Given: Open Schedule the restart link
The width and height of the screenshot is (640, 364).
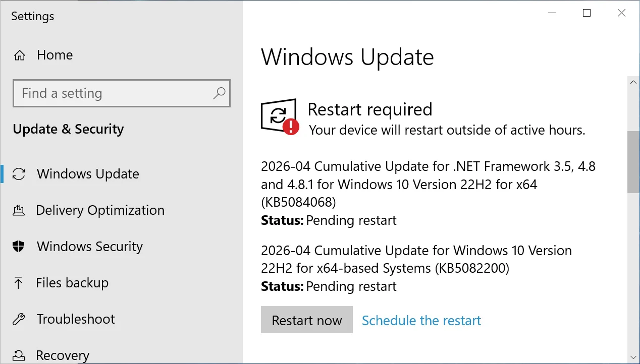Looking at the screenshot, I should [421, 320].
